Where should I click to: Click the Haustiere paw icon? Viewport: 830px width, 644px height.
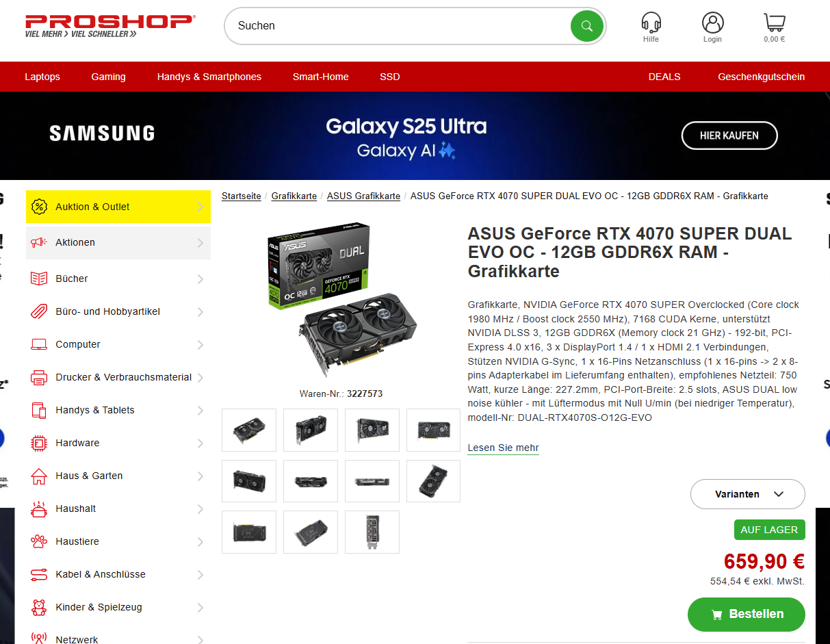point(39,541)
